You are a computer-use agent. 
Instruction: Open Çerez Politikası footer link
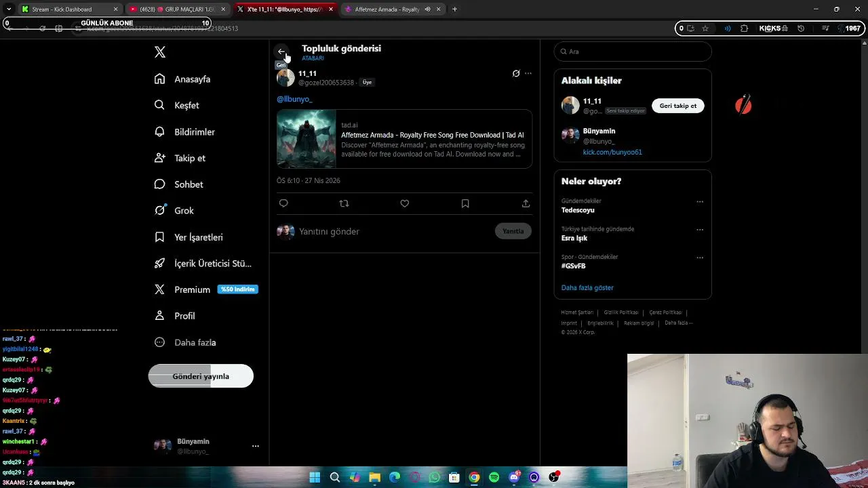(665, 312)
